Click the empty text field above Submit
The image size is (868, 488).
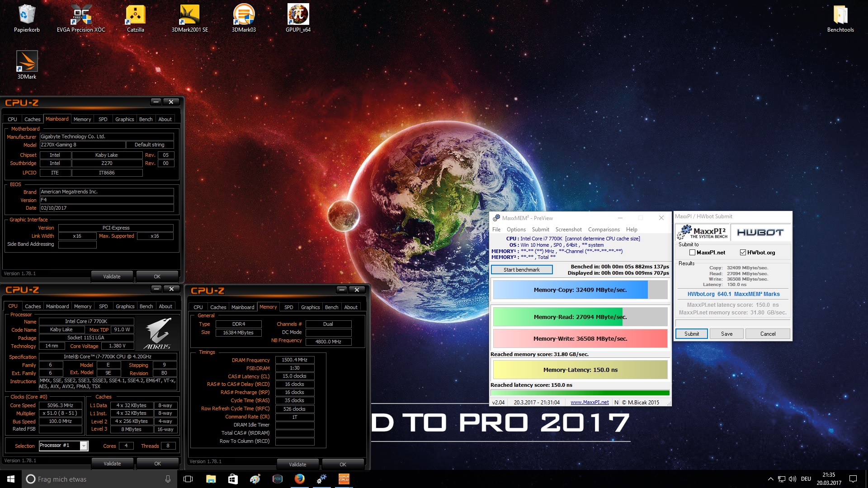pos(732,323)
